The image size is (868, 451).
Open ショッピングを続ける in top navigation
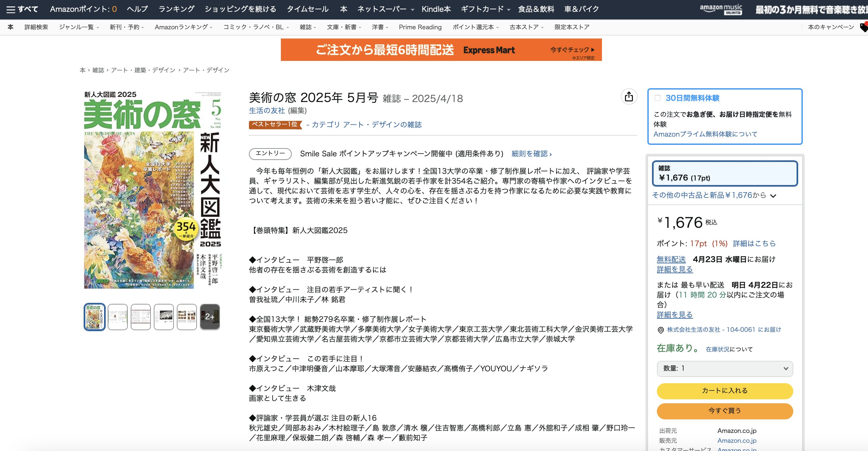pyautogui.click(x=240, y=9)
